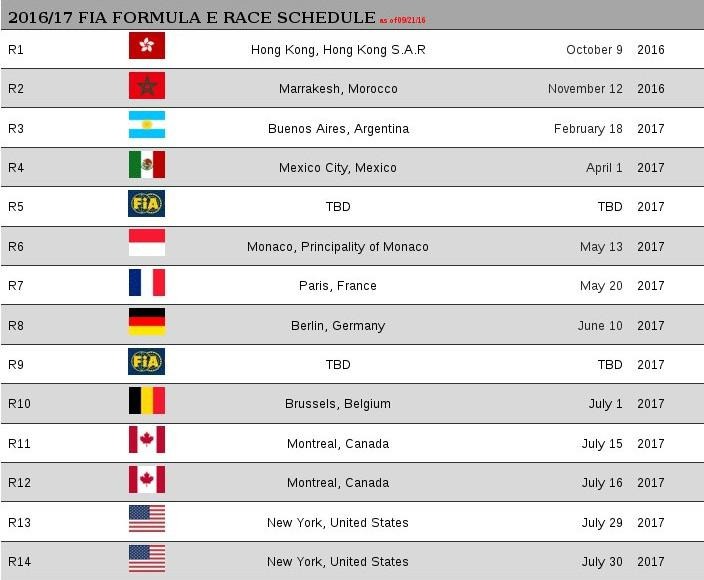This screenshot has width=704, height=580.
Task: Click the 'July 29' date for New York
Action: pyautogui.click(x=602, y=523)
